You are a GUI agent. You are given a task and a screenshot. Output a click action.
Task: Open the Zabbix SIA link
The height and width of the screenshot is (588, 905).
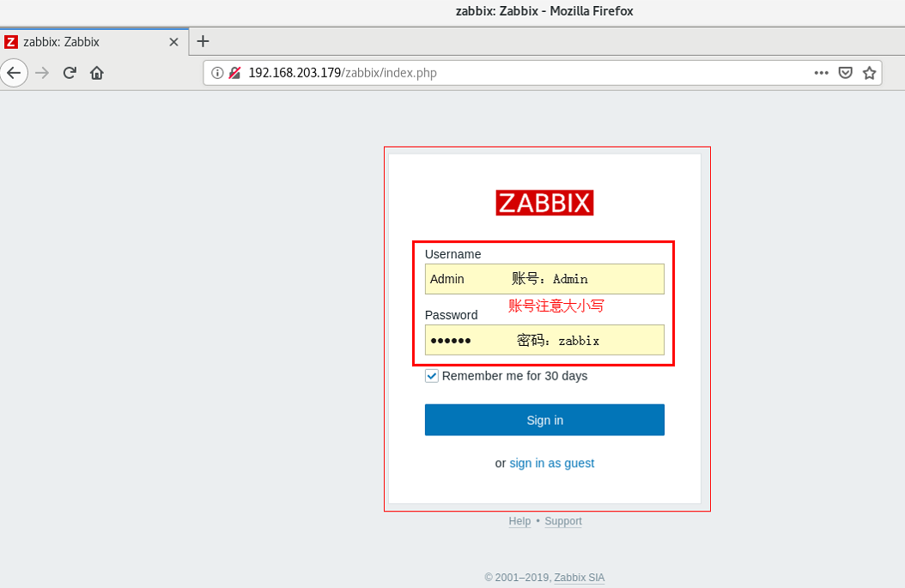pyautogui.click(x=580, y=578)
